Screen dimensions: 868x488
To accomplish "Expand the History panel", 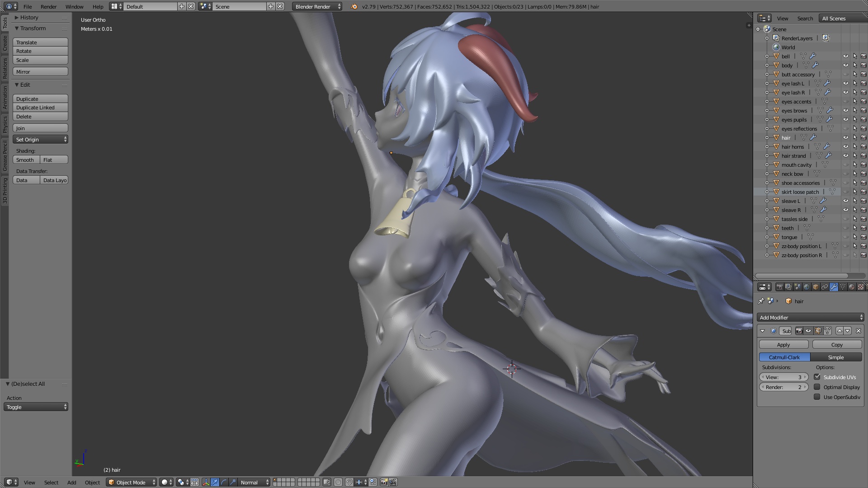I will (x=17, y=17).
